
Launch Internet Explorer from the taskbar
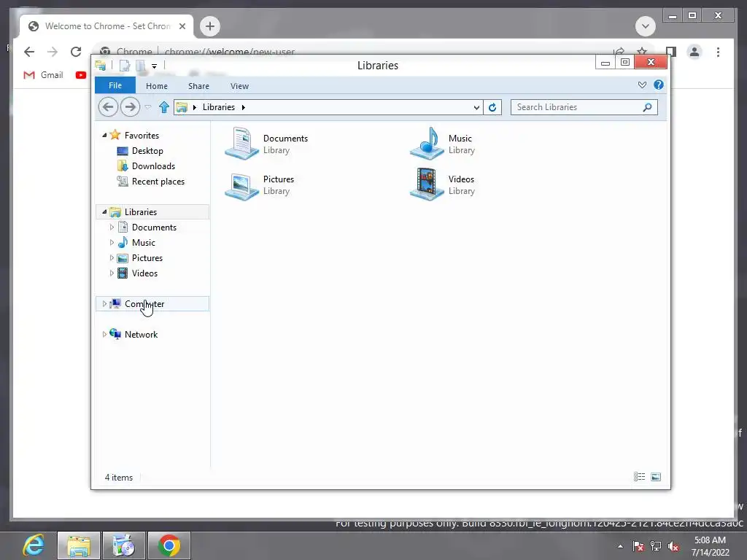34,545
